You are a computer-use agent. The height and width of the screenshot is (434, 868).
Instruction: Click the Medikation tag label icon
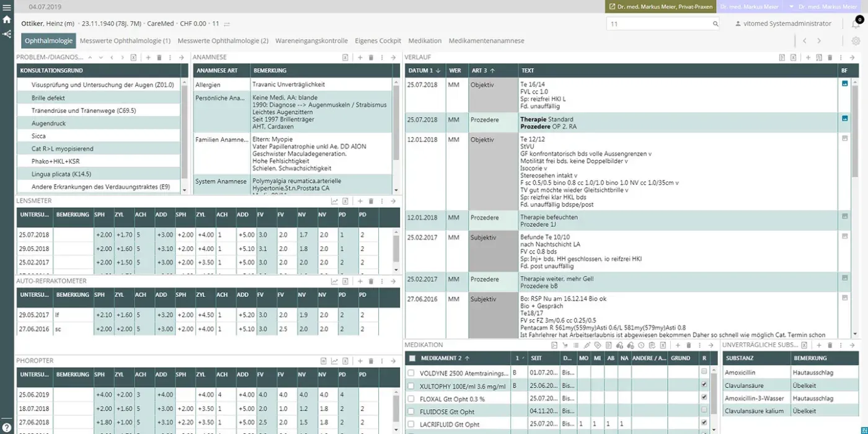[x=598, y=345]
